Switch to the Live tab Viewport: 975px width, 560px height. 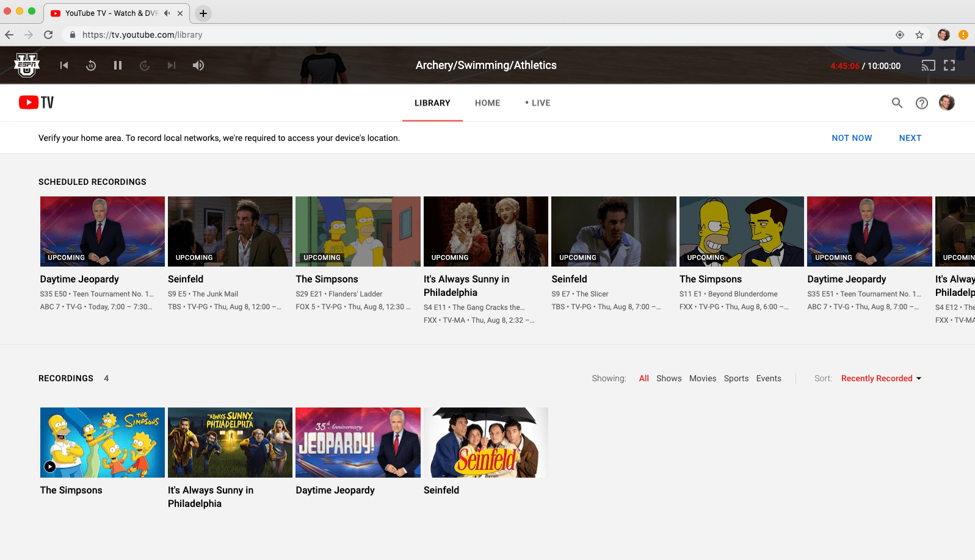coord(538,103)
